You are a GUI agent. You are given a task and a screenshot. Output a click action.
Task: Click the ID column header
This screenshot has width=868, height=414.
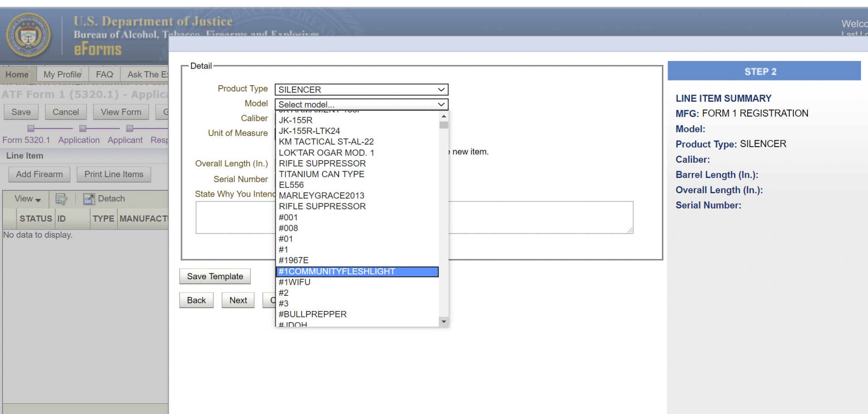[x=73, y=219]
